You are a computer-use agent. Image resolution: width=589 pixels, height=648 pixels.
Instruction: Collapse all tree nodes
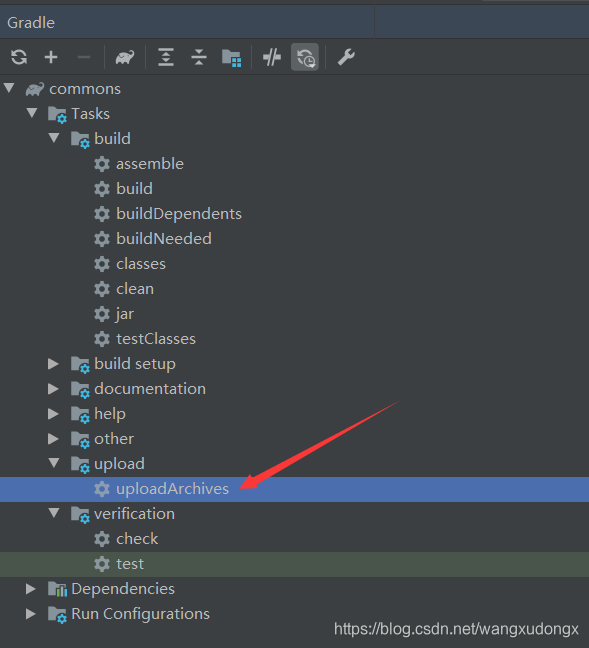tap(199, 57)
